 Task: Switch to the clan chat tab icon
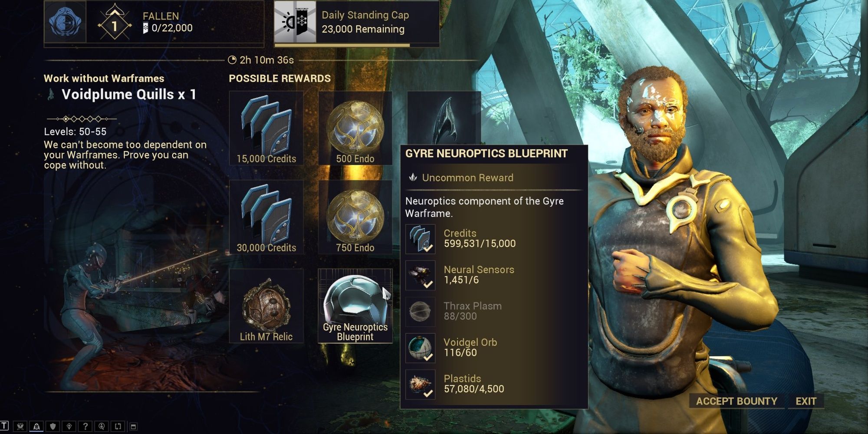click(x=20, y=427)
